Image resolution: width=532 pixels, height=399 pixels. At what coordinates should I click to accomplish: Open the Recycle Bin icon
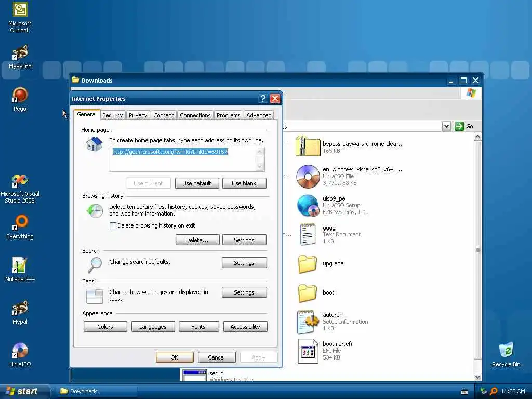click(x=506, y=354)
